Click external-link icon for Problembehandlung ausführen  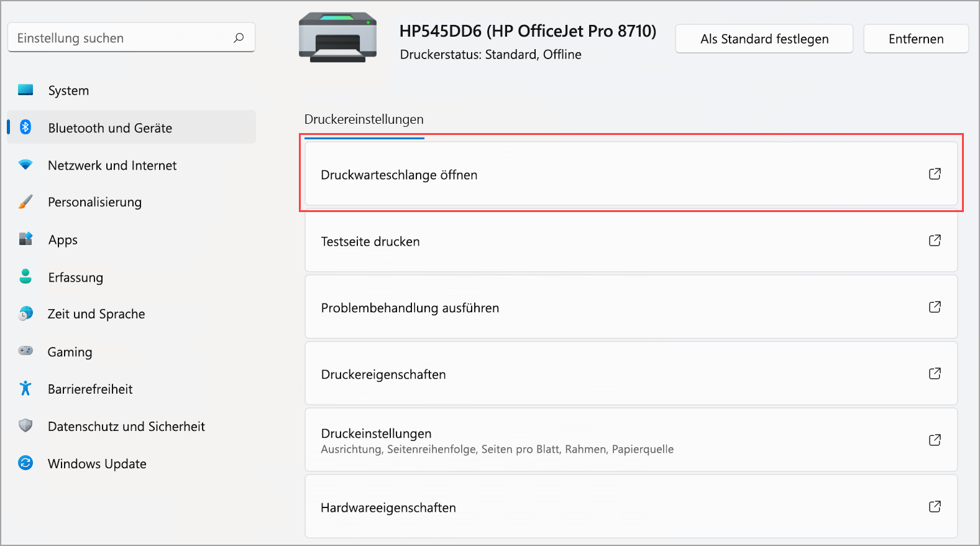935,307
